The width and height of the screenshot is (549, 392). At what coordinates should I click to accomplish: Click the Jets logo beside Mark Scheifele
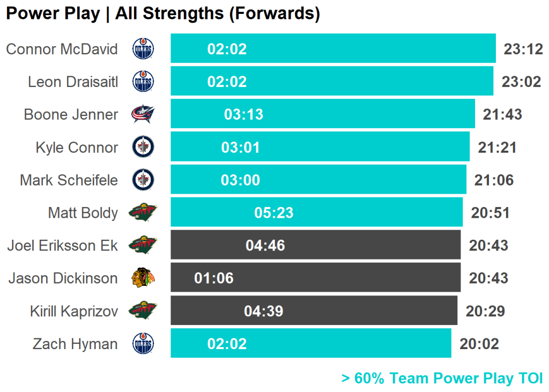[143, 180]
